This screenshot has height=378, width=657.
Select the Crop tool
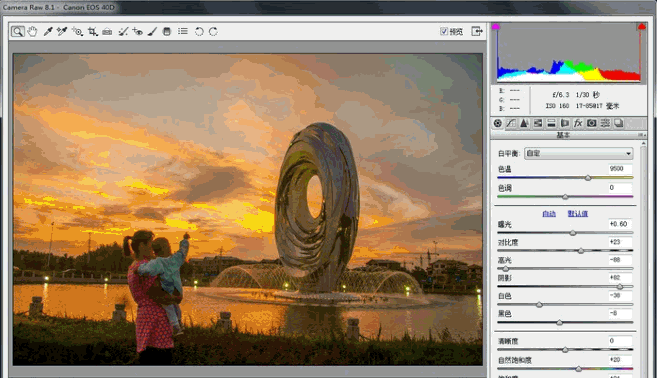click(93, 31)
